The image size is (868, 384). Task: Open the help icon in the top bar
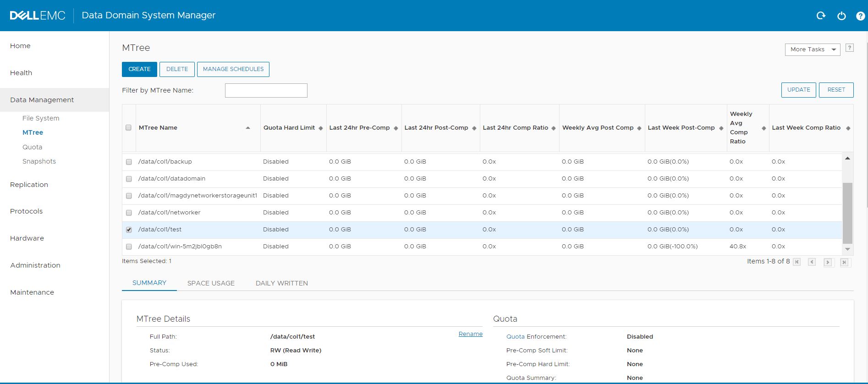pyautogui.click(x=860, y=16)
